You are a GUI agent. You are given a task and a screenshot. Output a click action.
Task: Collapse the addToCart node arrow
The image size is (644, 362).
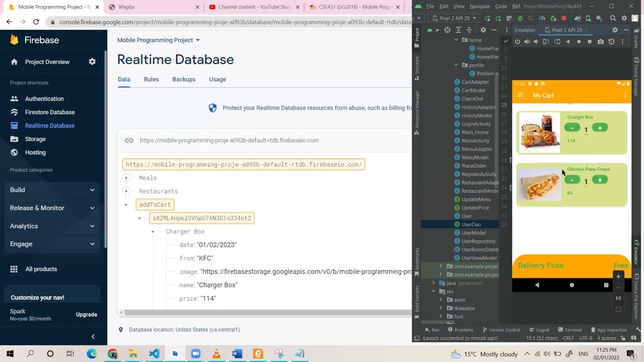pos(126,205)
